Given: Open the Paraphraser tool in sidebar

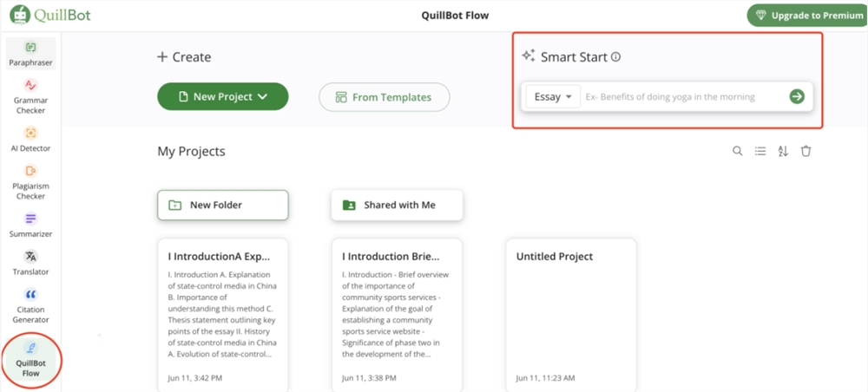Looking at the screenshot, I should click(x=30, y=54).
